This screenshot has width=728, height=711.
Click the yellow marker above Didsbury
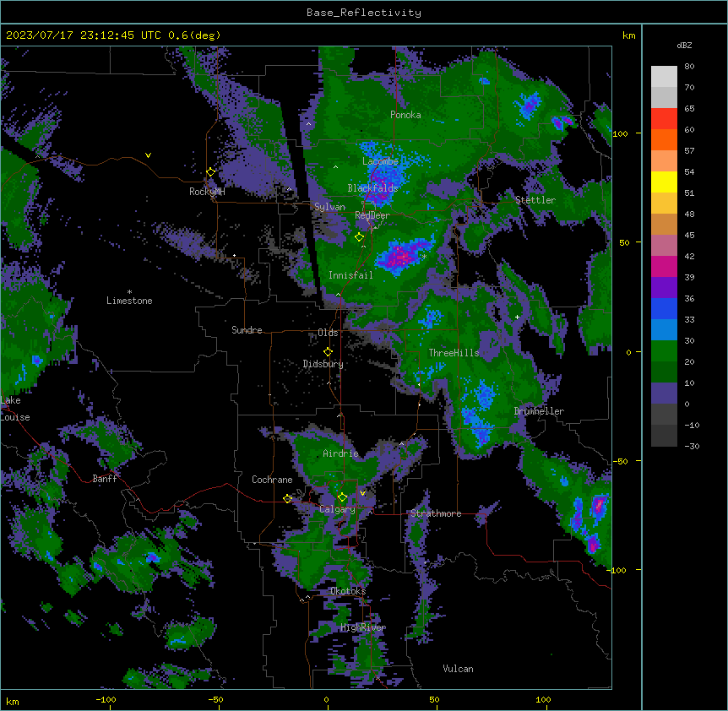coord(328,352)
